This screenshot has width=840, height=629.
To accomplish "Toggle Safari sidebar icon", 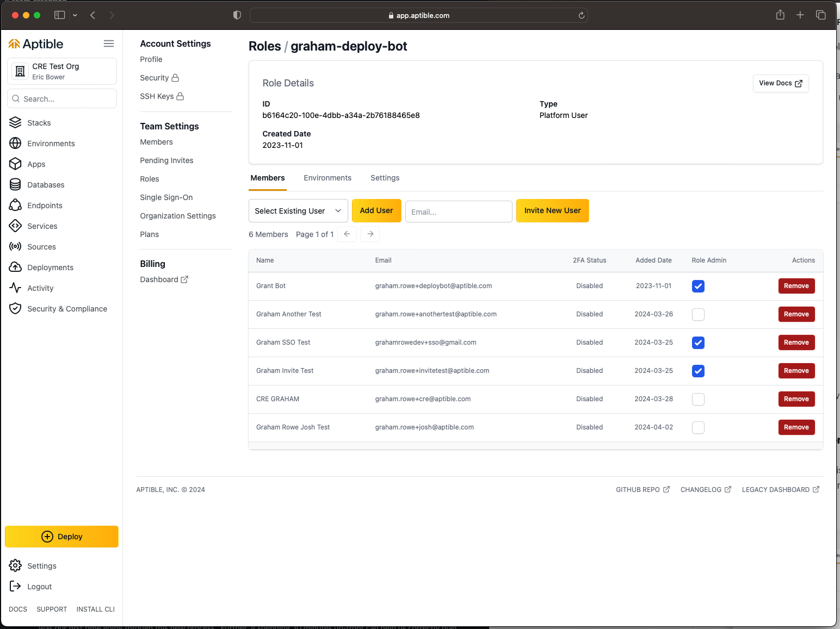I will click(60, 15).
